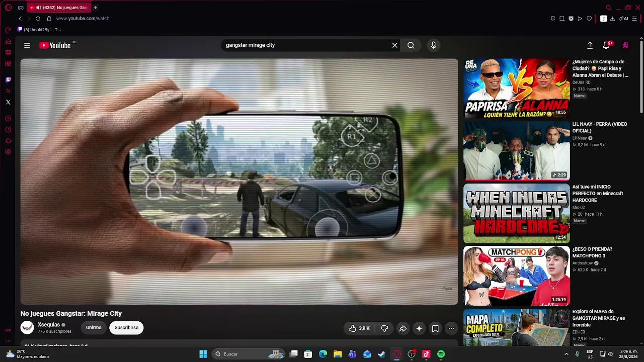This screenshot has height=362, width=644.
Task: Reload the current page
Action: pos(38,19)
